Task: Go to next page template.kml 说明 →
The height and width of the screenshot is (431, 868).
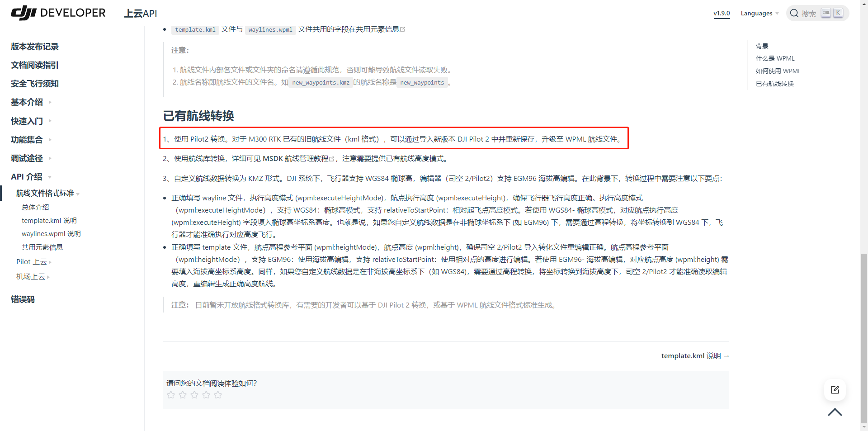Action: (x=695, y=356)
